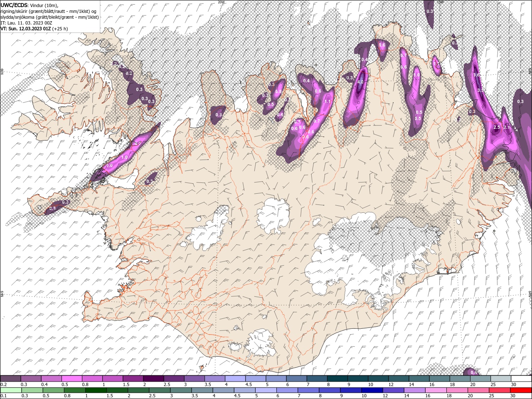
Task: Click the 30 label in the upper legend row
Action: [514, 384]
